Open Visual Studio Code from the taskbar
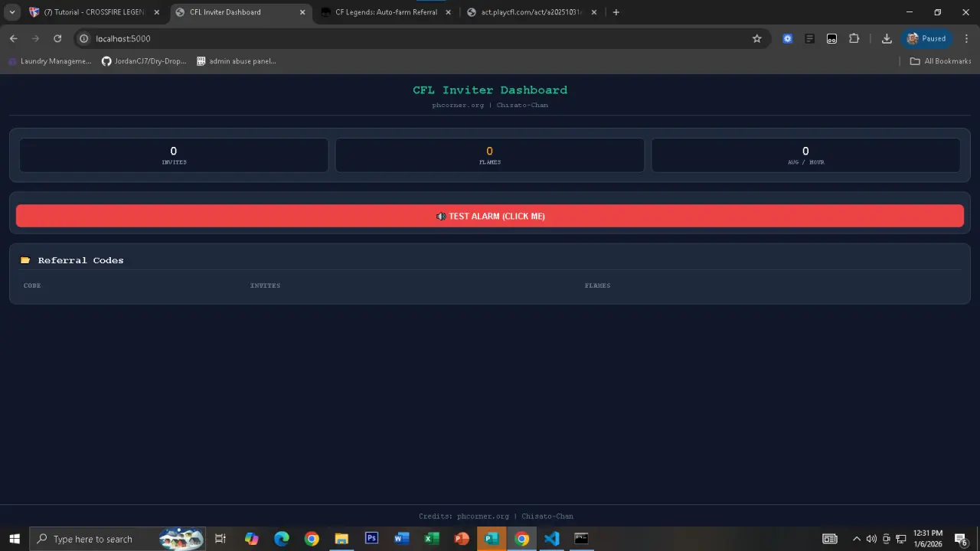Image resolution: width=980 pixels, height=551 pixels. (552, 539)
